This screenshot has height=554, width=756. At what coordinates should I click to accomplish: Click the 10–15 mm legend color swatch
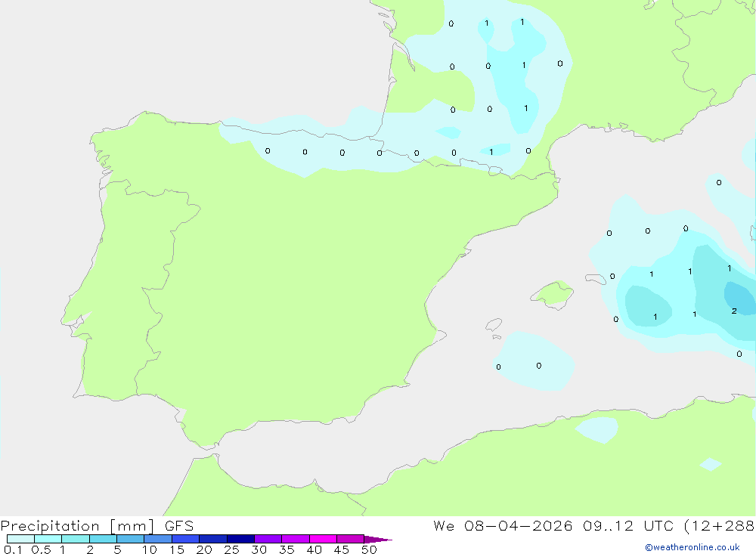[158, 539]
